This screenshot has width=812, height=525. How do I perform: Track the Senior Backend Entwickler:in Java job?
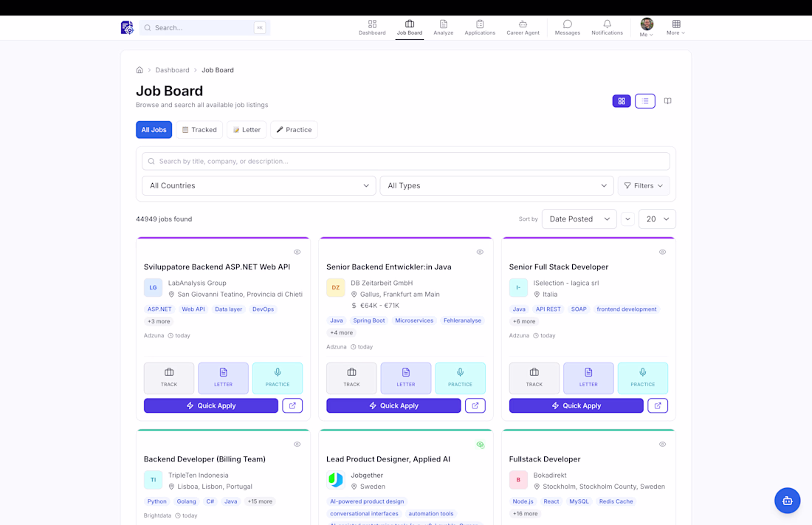tap(351, 378)
